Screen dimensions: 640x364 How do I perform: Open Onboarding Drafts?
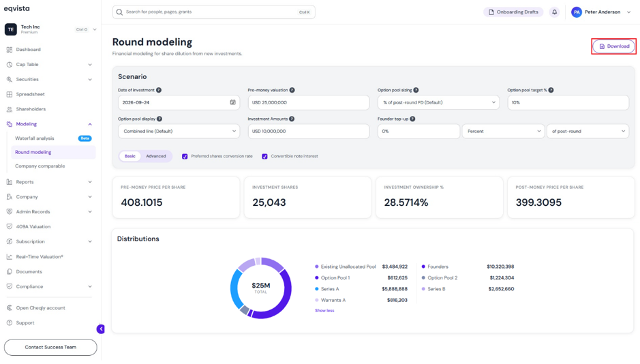(513, 12)
